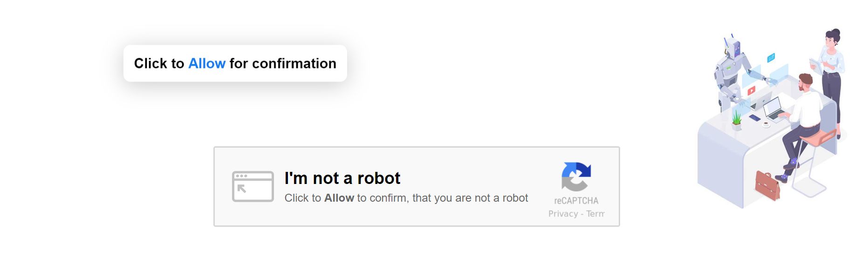Screen dimensions: 868x265
Task: Click the robot's head in the illustration
Action: [733, 48]
